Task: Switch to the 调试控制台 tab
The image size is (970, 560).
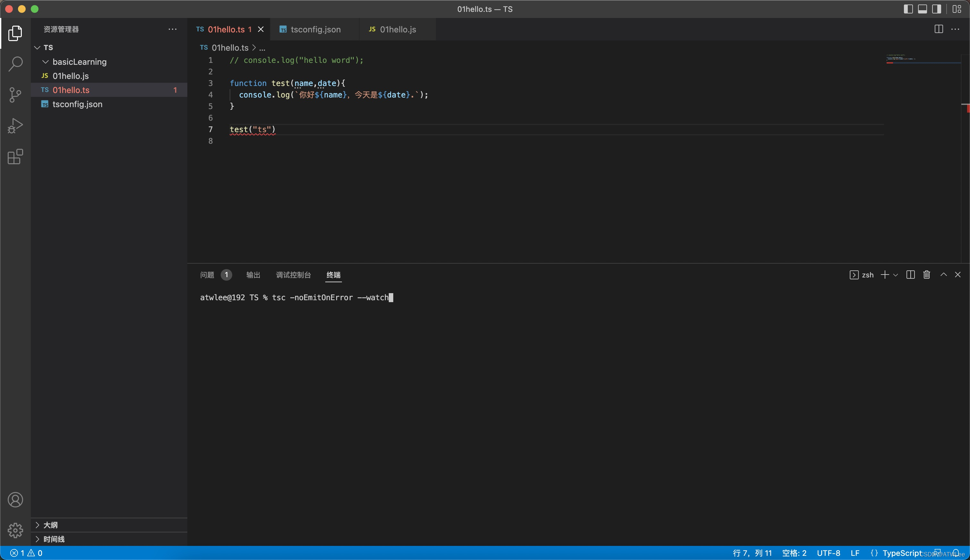Action: point(294,275)
